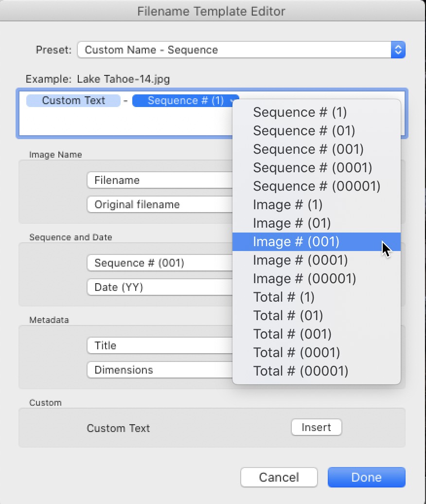Click Done to save the template
The height and width of the screenshot is (504, 426).
coord(366,477)
